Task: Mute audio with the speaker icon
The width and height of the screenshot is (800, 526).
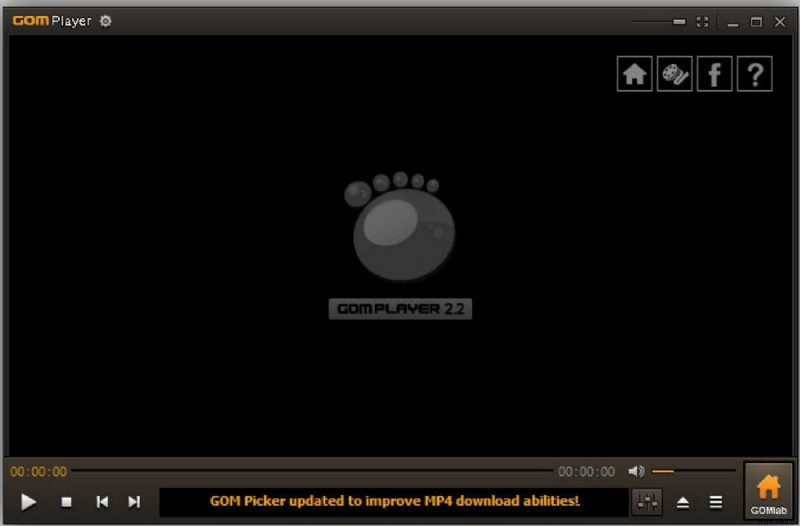Action: click(636, 471)
